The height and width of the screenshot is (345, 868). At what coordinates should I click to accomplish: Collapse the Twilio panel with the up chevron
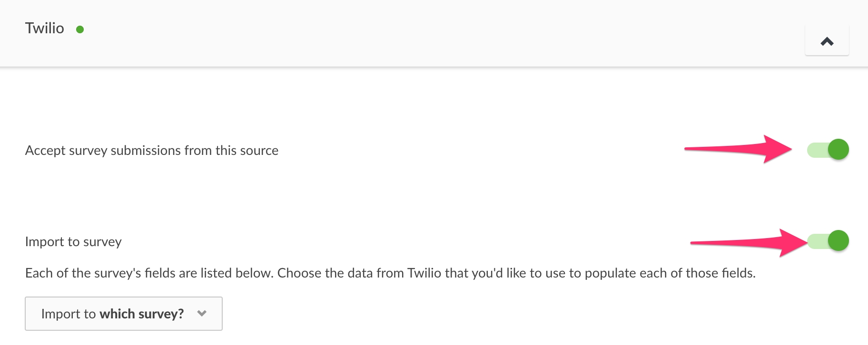(827, 41)
